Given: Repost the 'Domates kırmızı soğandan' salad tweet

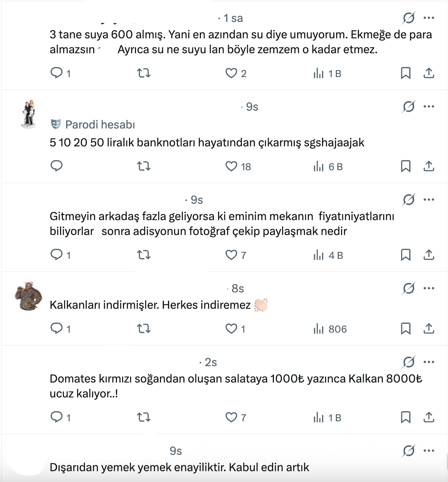Looking at the screenshot, I should click(x=144, y=417).
